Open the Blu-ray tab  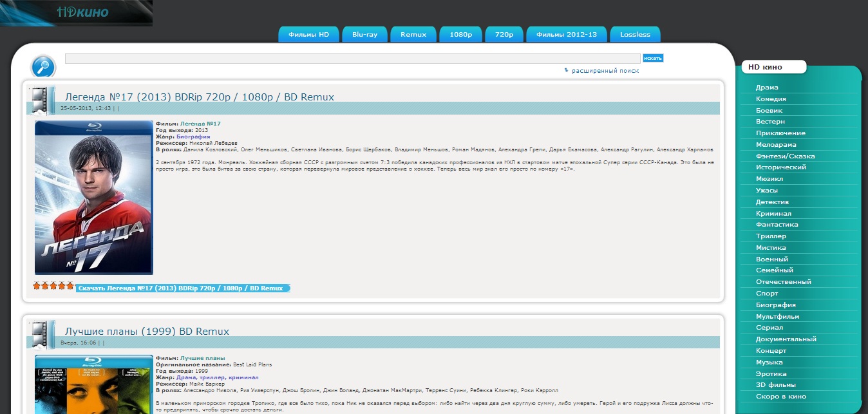pyautogui.click(x=364, y=35)
